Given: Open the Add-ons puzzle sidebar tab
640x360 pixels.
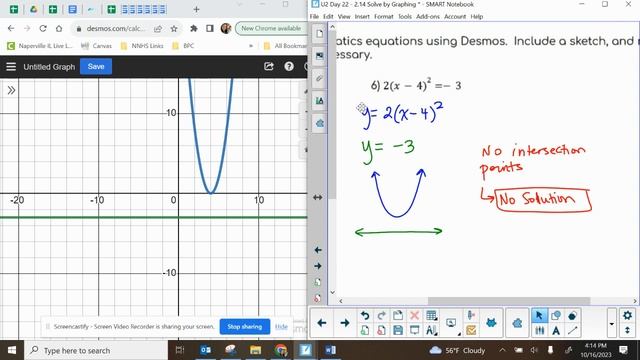Looking at the screenshot, I should 319,123.
